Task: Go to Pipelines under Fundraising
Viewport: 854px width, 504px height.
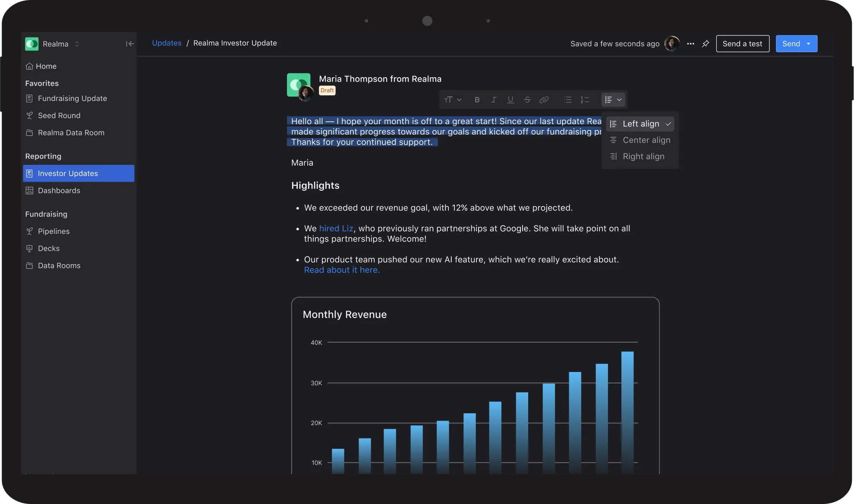Action: [x=54, y=231]
